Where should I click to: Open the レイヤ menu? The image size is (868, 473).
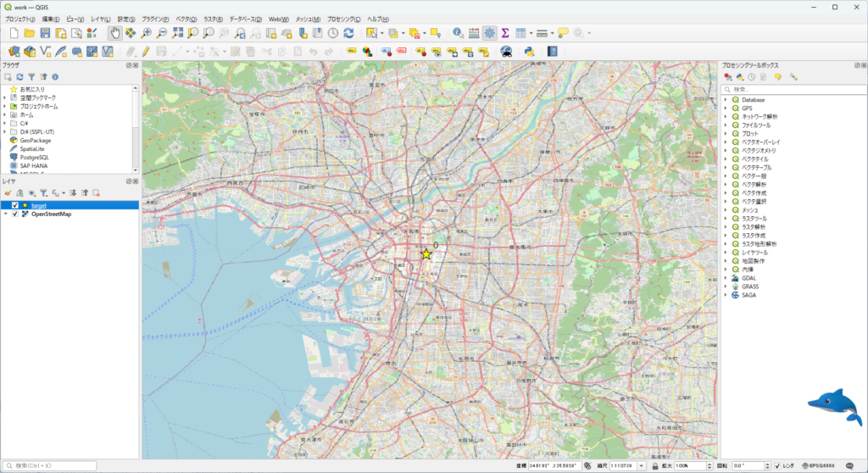point(100,19)
